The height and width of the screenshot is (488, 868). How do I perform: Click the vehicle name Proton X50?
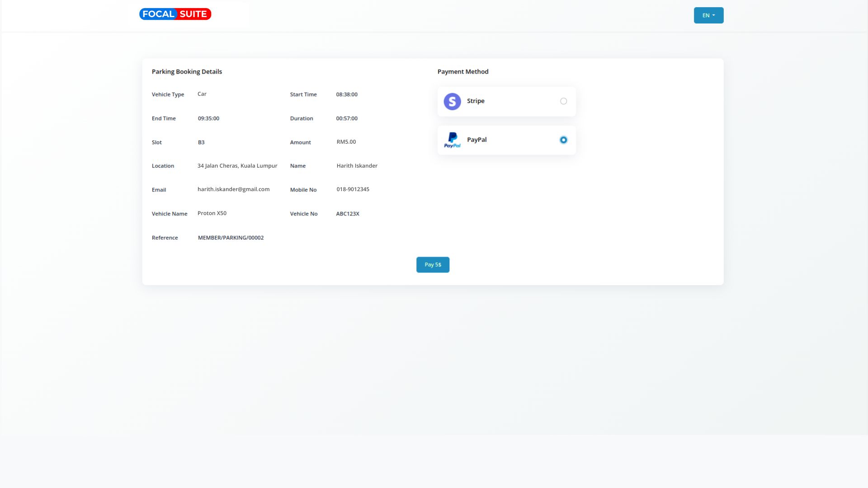coord(212,213)
